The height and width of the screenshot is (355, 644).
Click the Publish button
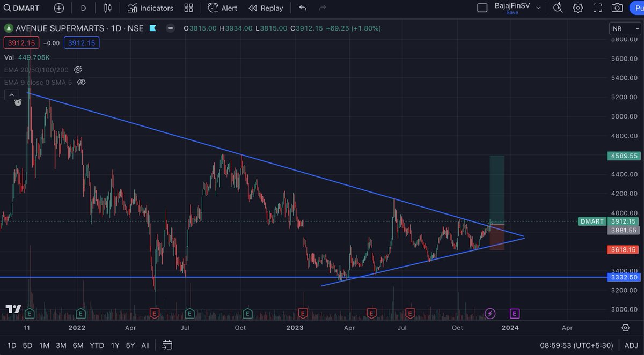click(x=636, y=8)
